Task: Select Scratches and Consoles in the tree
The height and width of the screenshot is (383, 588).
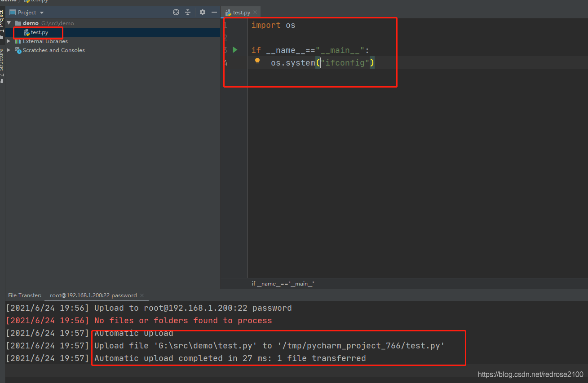Action: tap(54, 50)
